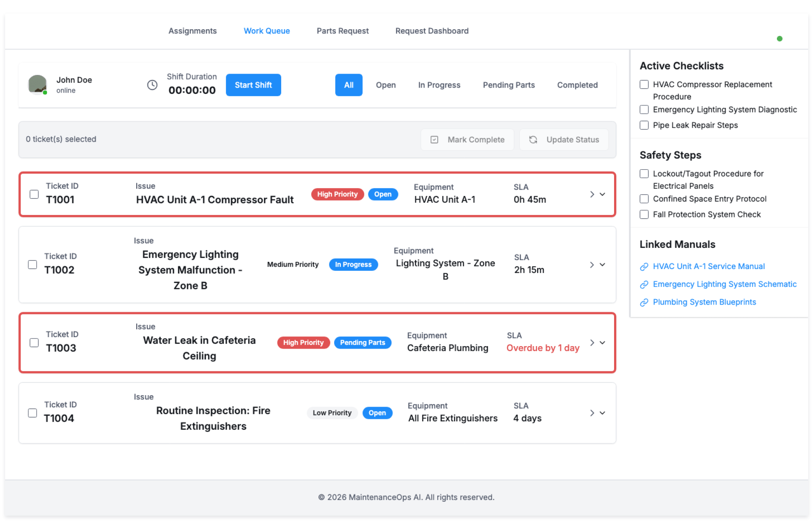Click the High Priority badge on T1001

[x=337, y=194]
